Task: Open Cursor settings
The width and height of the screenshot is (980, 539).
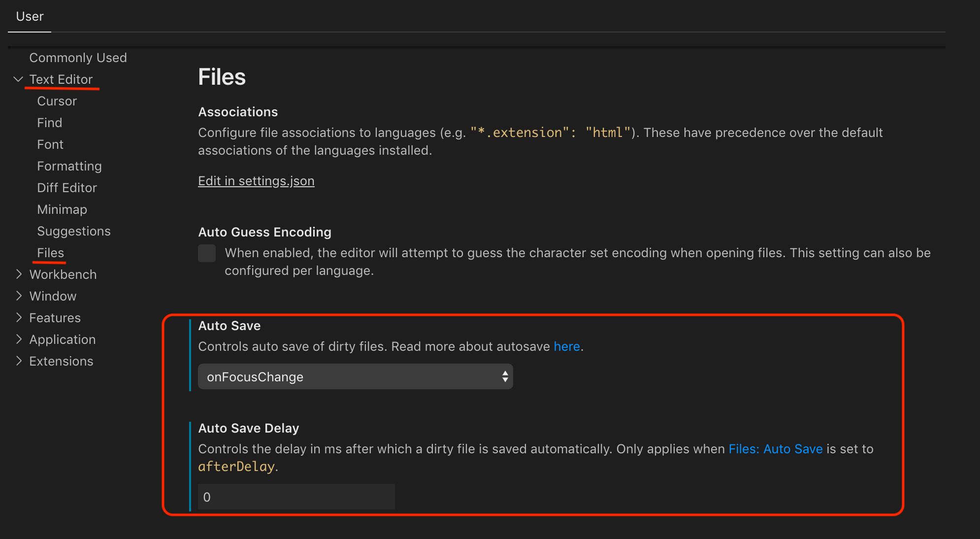Action: [57, 101]
